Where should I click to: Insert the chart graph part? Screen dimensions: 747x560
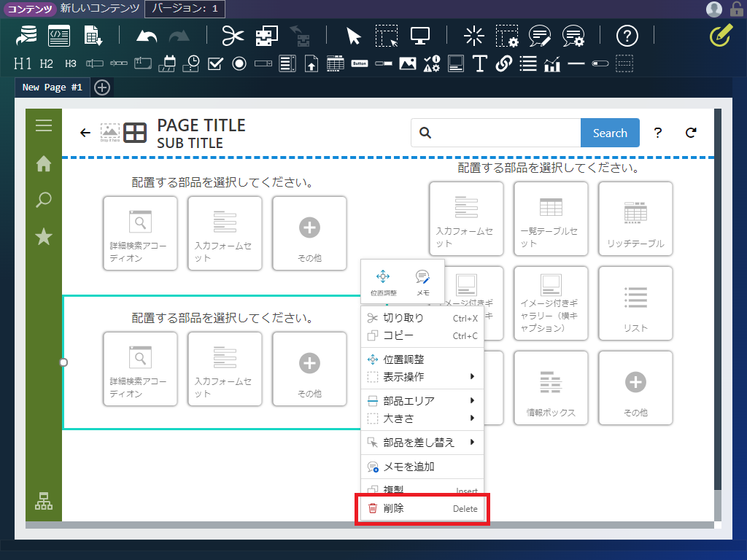click(x=552, y=63)
